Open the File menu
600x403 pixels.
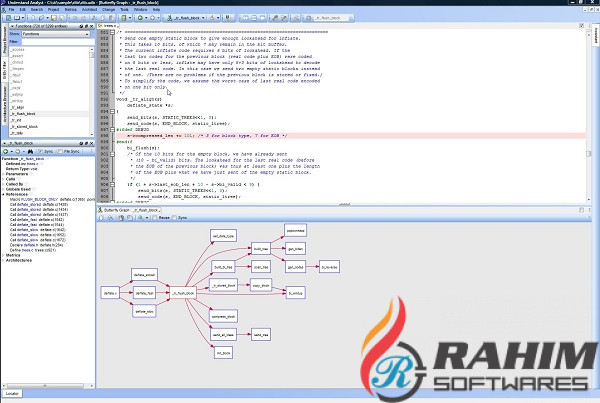click(x=11, y=9)
